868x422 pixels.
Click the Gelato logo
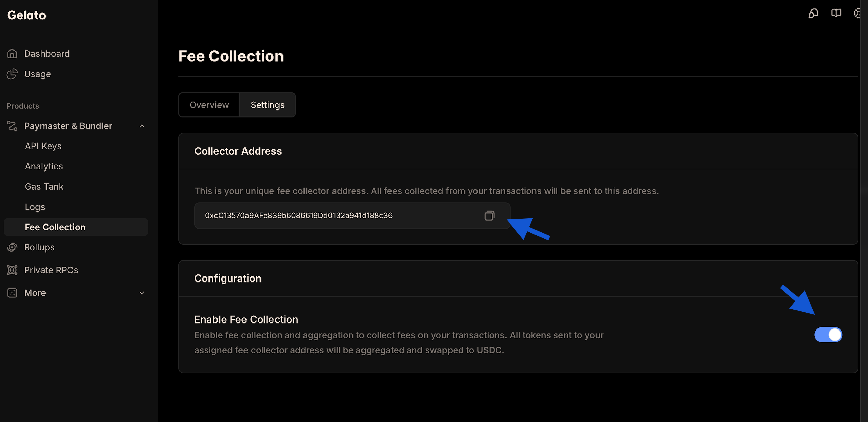26,15
